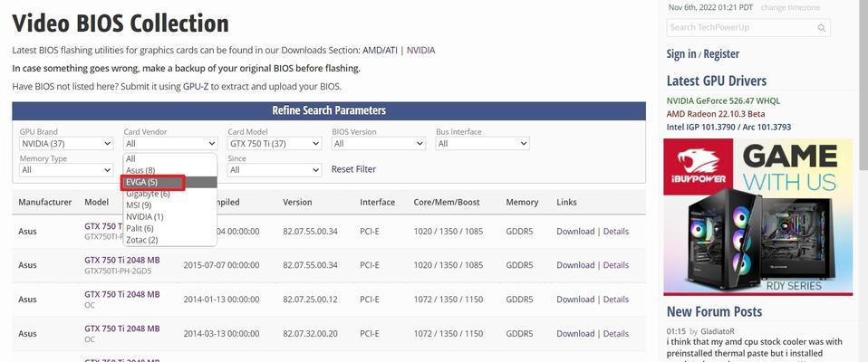Open NVIDIA downloads link
Viewport: 868px width, 362px height.
pyautogui.click(x=420, y=51)
